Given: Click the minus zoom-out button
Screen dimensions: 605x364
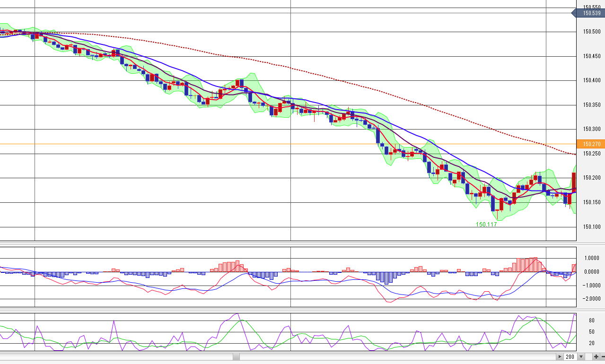Looking at the screenshot, I should pyautogui.click(x=603, y=357).
